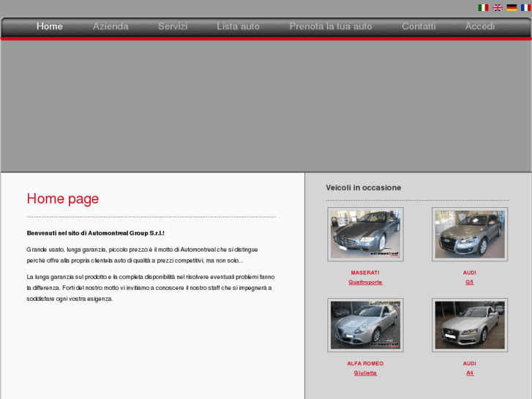This screenshot has width=532, height=399.
Task: Click the Home page heading
Action: tap(63, 199)
